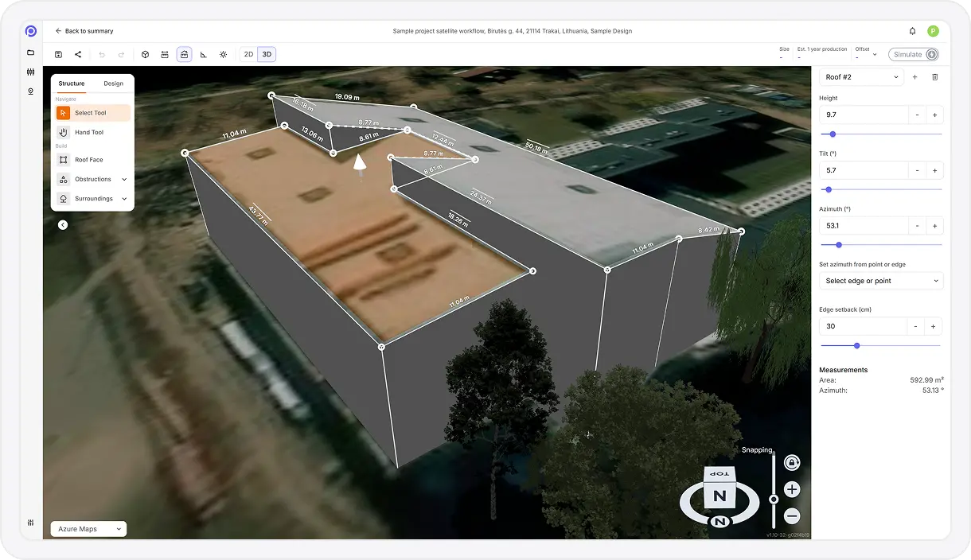Click the Azimuth slider handle
The height and width of the screenshot is (560, 971).
[839, 245]
